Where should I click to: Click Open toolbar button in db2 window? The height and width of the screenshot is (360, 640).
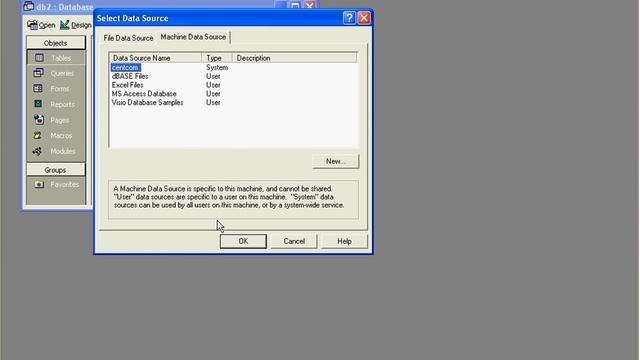[41, 25]
